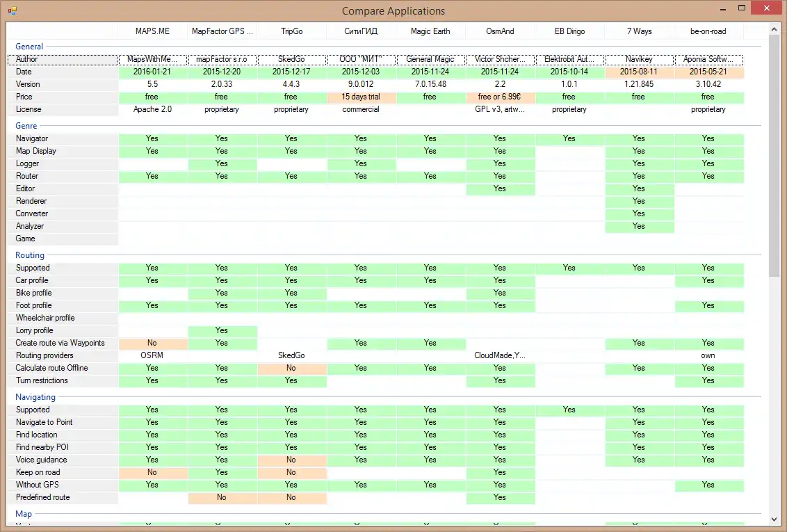Click the 2015-08-11 date cell
The height and width of the screenshot is (532, 787).
point(639,72)
